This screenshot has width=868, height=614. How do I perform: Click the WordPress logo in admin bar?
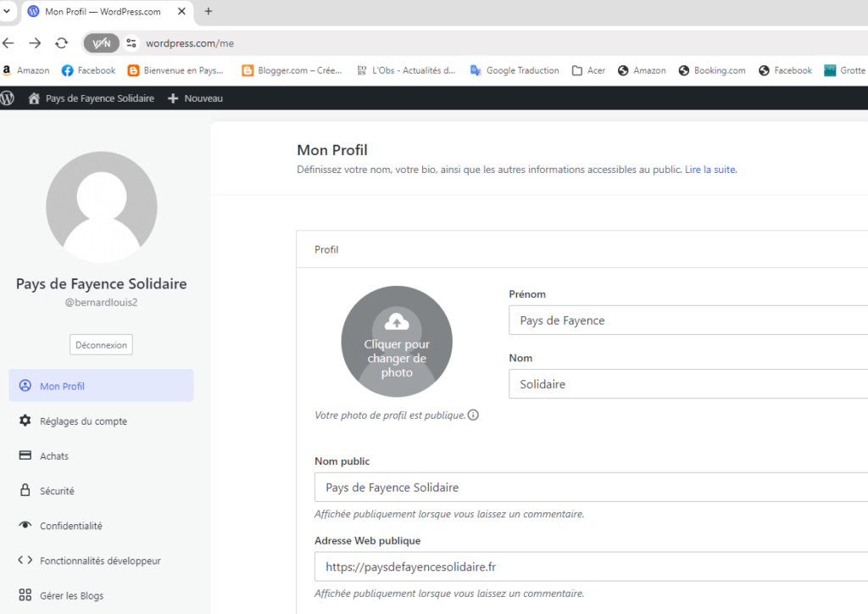coord(8,98)
